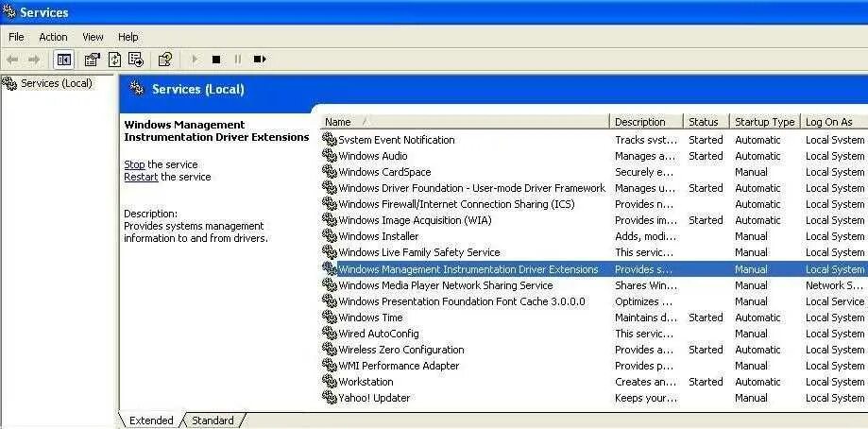Select Windows Image Acquisition (WIA) service name
The image size is (868, 429).
[x=415, y=220]
